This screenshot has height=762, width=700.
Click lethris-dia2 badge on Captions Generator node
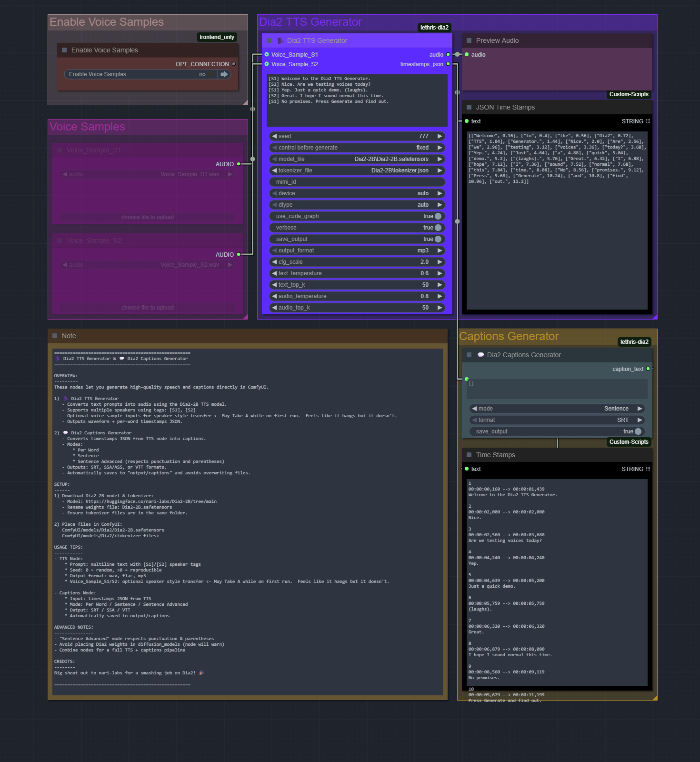click(634, 342)
